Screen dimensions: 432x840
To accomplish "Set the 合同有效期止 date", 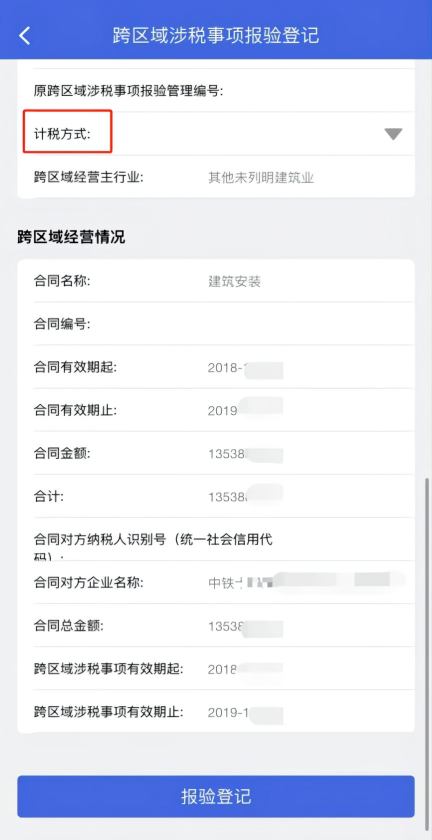I will pyautogui.click(x=216, y=410).
